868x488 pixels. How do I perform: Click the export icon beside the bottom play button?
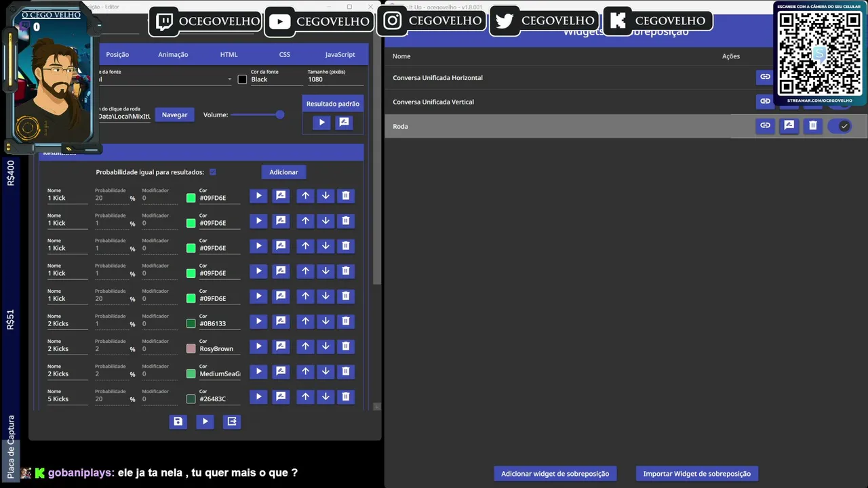(x=232, y=422)
